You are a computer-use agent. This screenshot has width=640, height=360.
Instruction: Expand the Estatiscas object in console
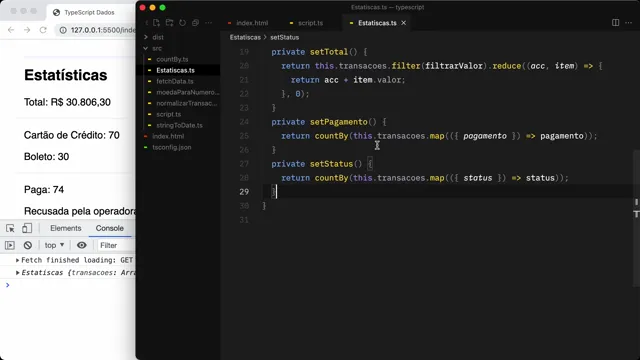(x=18, y=273)
